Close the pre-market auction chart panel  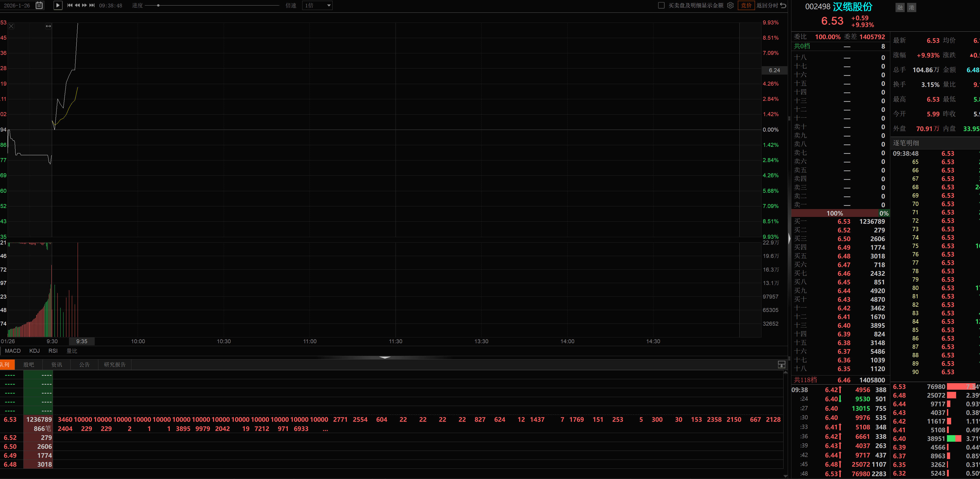[x=11, y=26]
